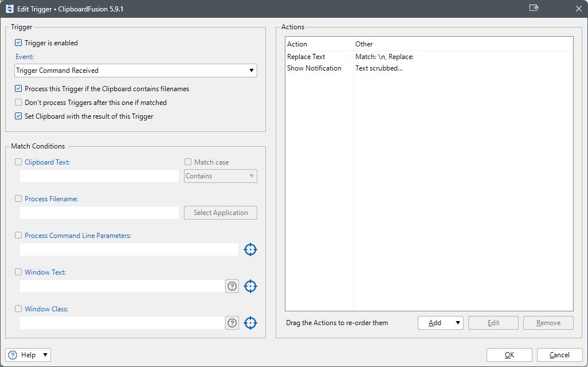Click the Process Command Line Parameters link label
Image resolution: width=588 pixels, height=367 pixels.
78,236
